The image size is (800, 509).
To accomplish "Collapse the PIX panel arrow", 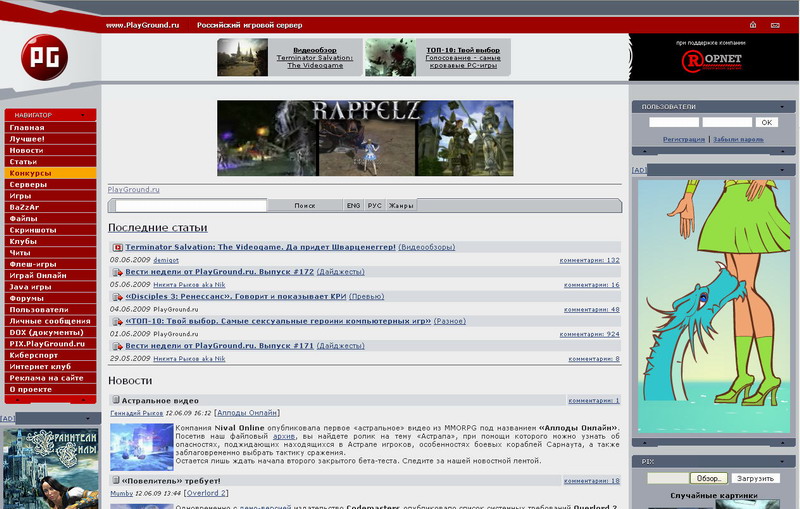I will coord(782,462).
